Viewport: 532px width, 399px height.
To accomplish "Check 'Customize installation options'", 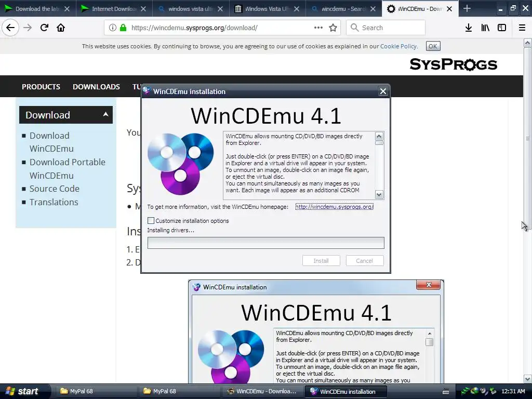I will point(151,220).
